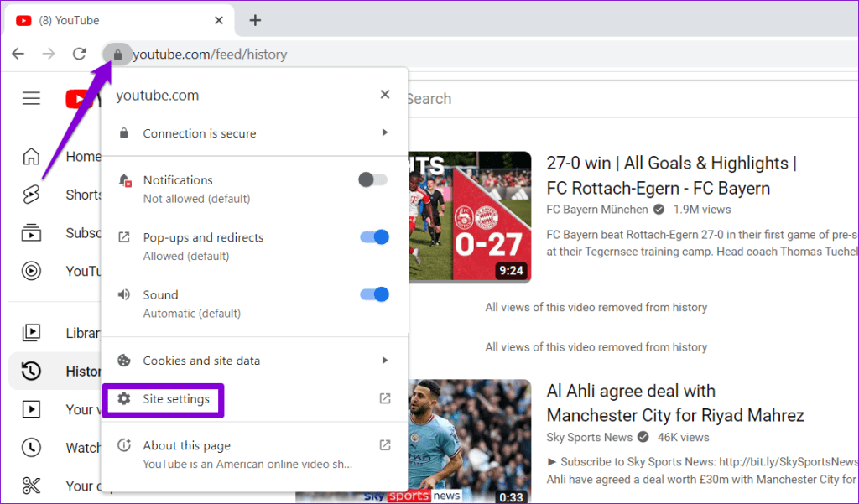Click the Site settings gear icon
Viewport: 859px width, 504px height.
124,399
